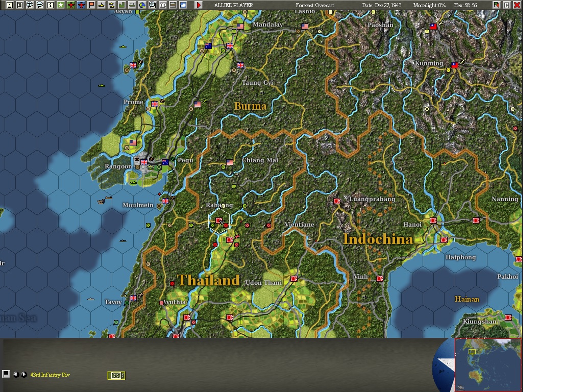The height and width of the screenshot is (392, 588).
Task: Click the Pakhoi city label
Action: click(x=508, y=277)
